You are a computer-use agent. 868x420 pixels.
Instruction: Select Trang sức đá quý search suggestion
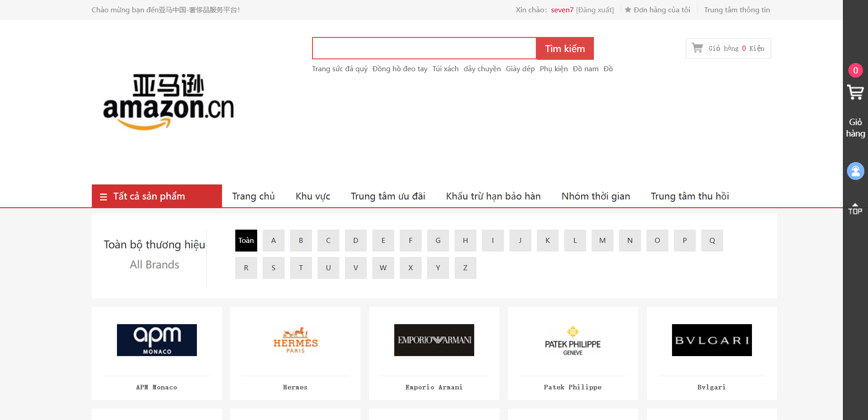click(x=340, y=68)
